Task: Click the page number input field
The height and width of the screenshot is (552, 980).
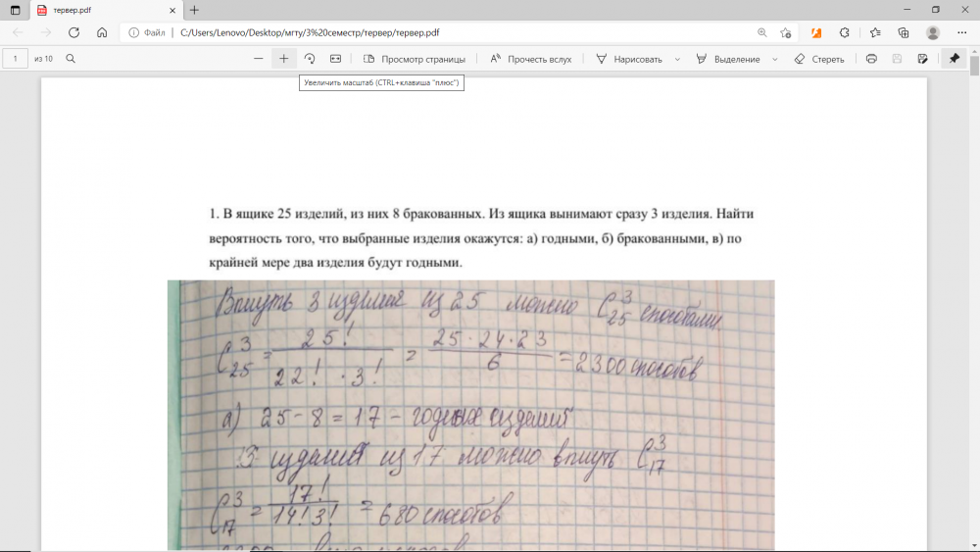Action: (x=16, y=59)
